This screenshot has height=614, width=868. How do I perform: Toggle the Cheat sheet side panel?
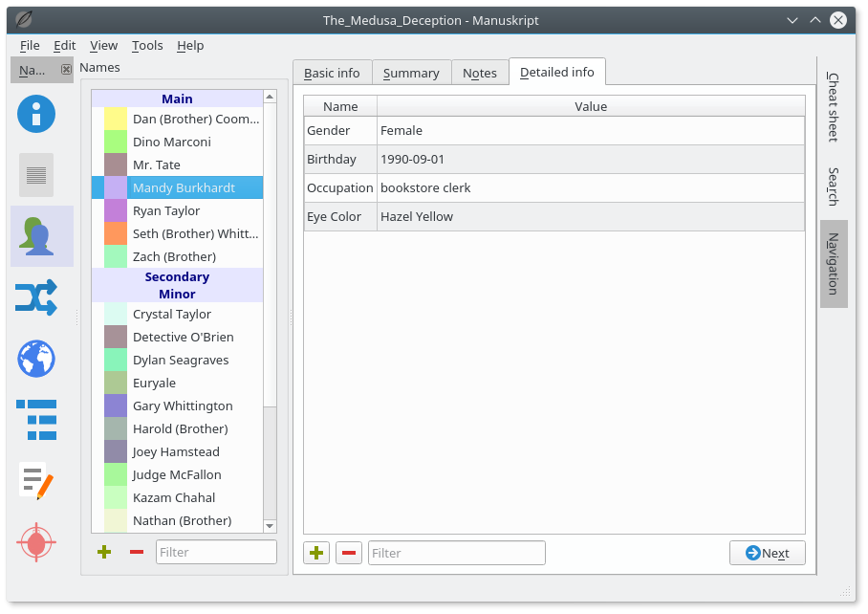pyautogui.click(x=833, y=107)
